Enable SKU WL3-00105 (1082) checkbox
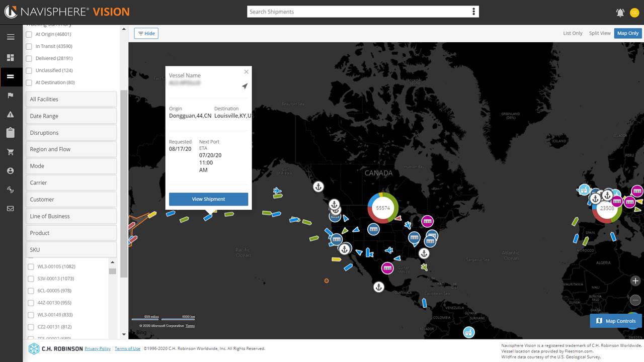 (31, 266)
